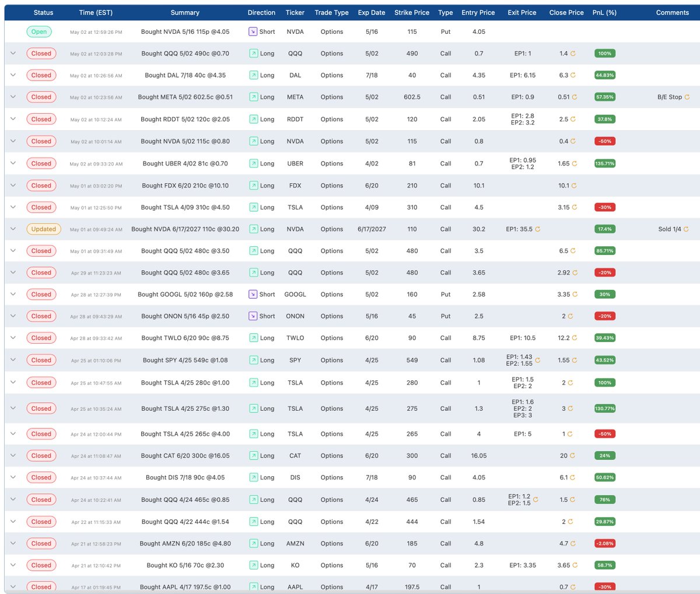Click the Long arrow icon in CAT row
Viewport: 700px width, 594px height.
(253, 456)
